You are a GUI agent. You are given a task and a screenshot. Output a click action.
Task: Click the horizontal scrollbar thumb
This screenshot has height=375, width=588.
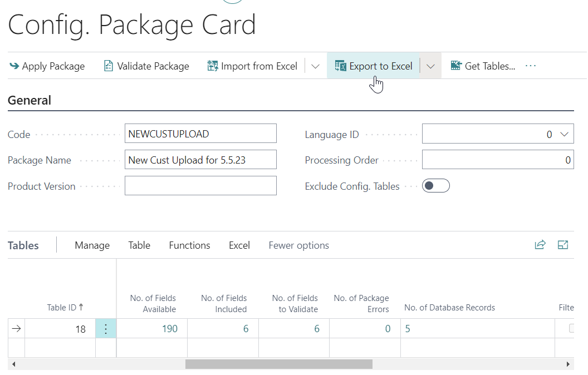[278, 364]
